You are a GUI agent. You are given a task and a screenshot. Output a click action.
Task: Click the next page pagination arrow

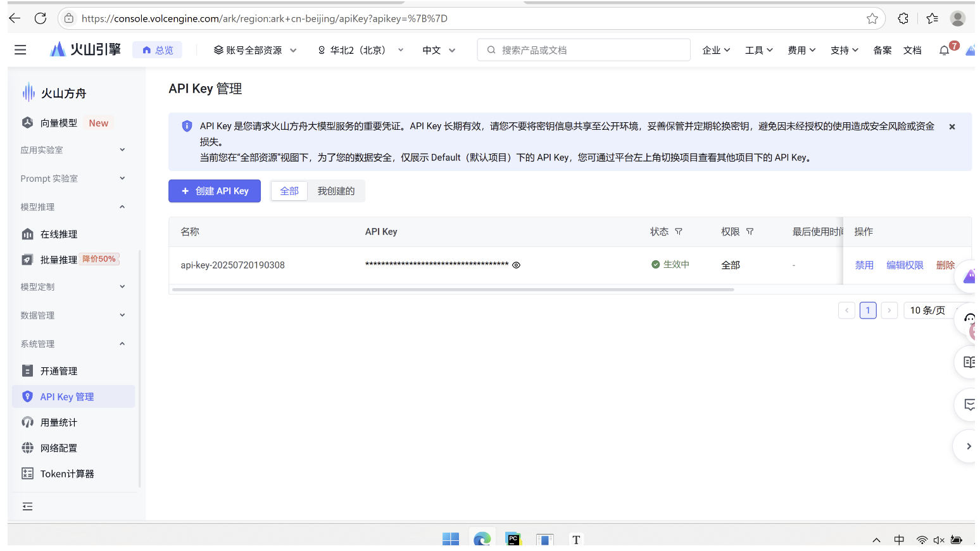click(x=889, y=310)
